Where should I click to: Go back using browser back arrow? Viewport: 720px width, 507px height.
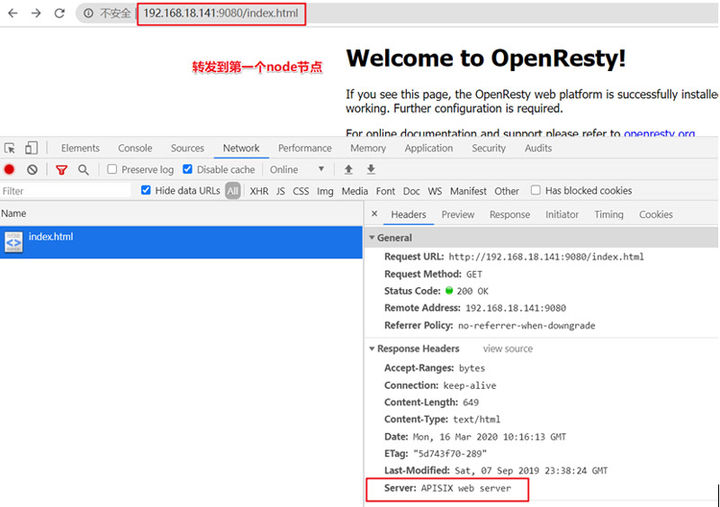coord(13,13)
